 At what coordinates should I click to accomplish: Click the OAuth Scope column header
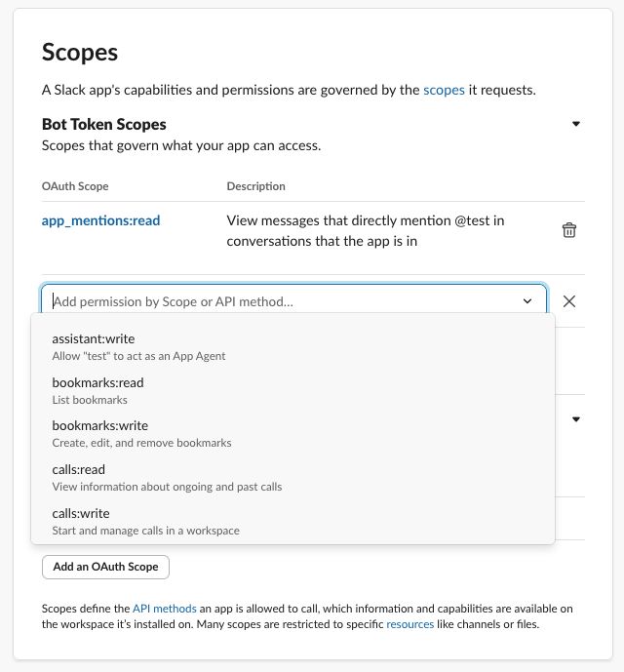75,186
